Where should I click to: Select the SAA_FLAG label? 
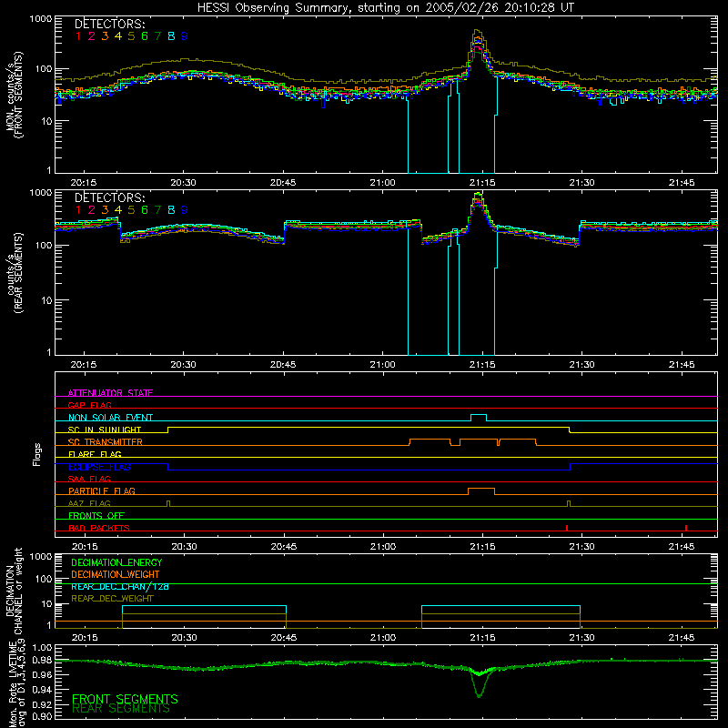(x=89, y=479)
